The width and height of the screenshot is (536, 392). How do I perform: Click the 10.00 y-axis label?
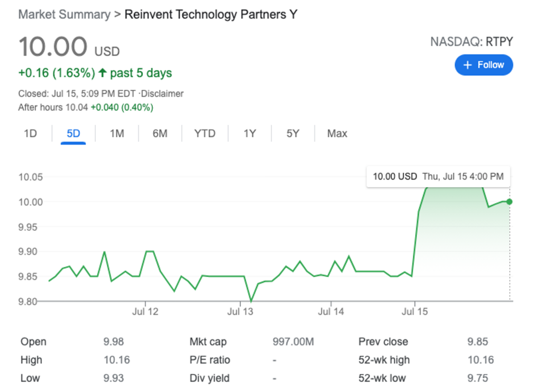pos(30,202)
